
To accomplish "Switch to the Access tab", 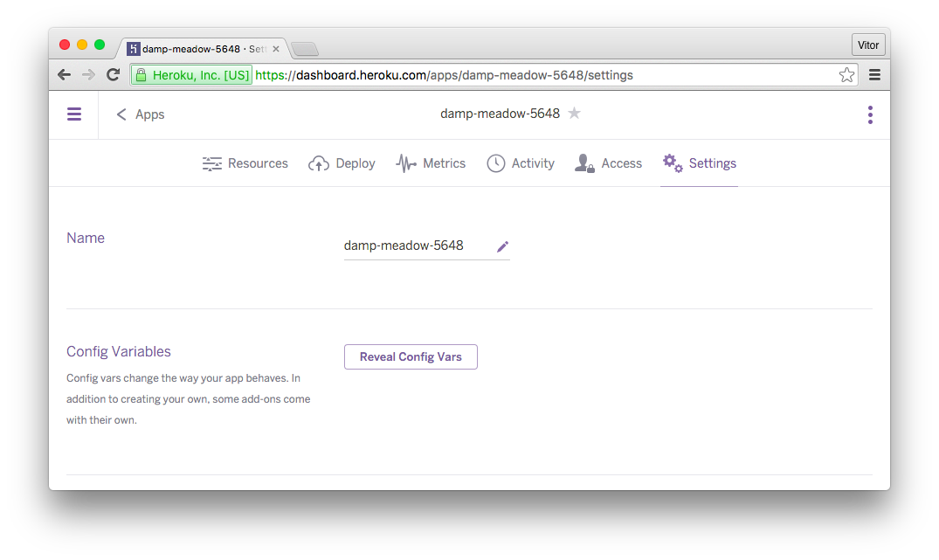I will (608, 163).
